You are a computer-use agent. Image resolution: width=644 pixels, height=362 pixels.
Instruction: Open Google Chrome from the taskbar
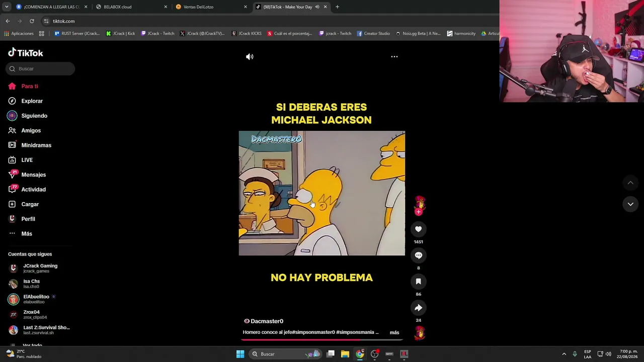(x=360, y=354)
